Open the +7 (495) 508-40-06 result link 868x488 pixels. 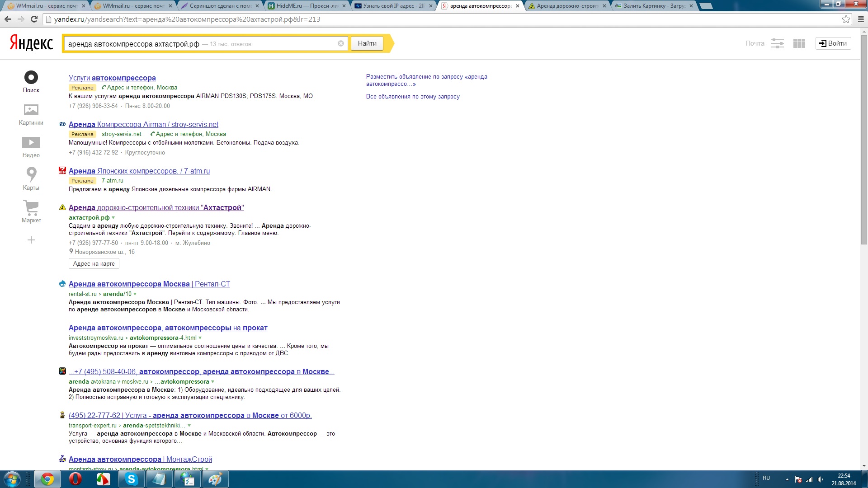202,371
